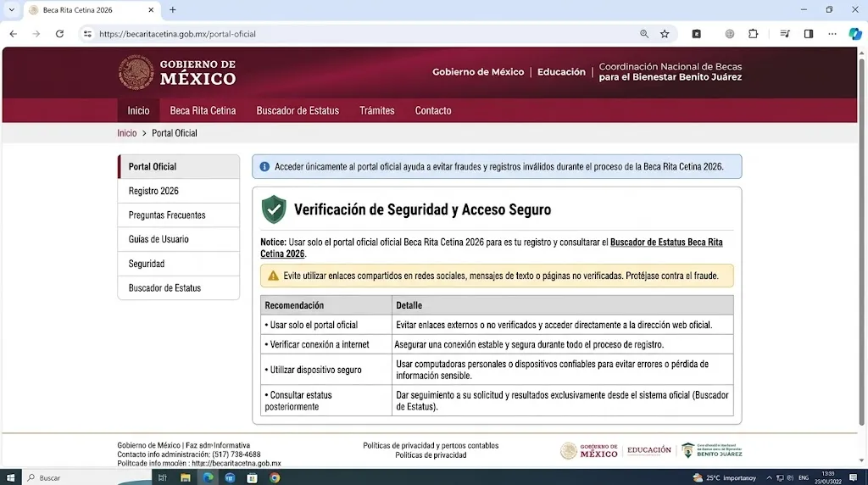868x485 pixels.
Task: Click the green security shield icon
Action: [x=274, y=209]
